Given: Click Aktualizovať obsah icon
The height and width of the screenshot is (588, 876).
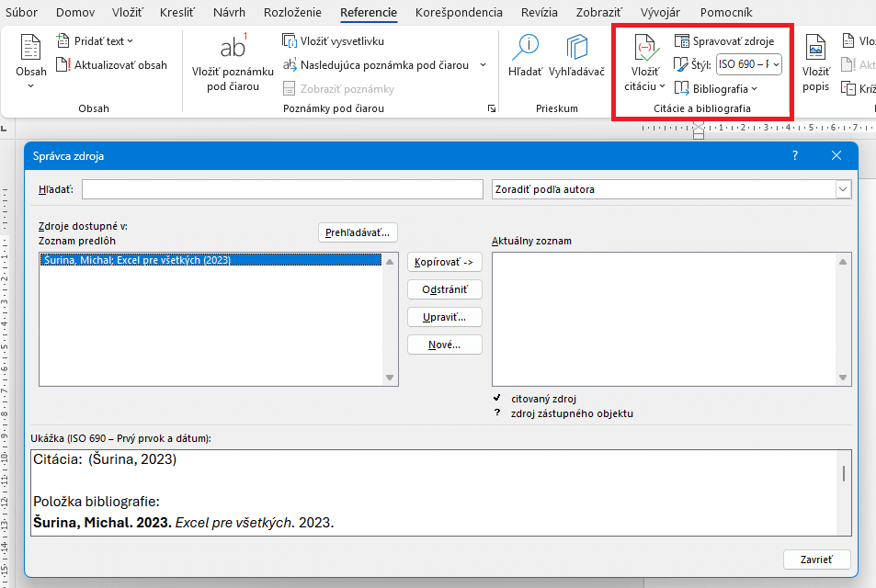Looking at the screenshot, I should point(63,65).
